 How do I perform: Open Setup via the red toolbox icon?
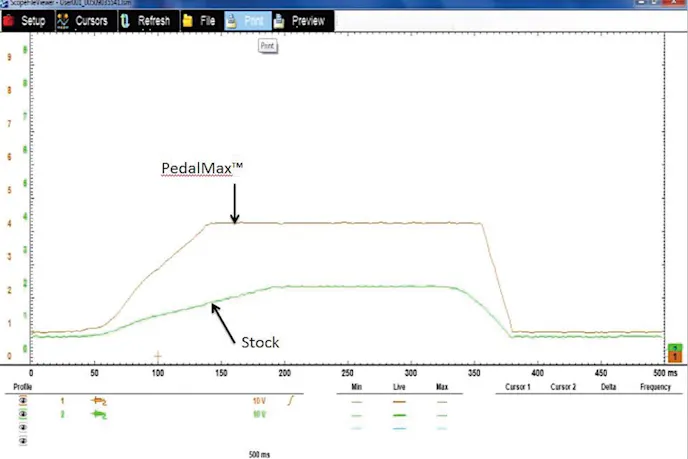pyautogui.click(x=8, y=20)
